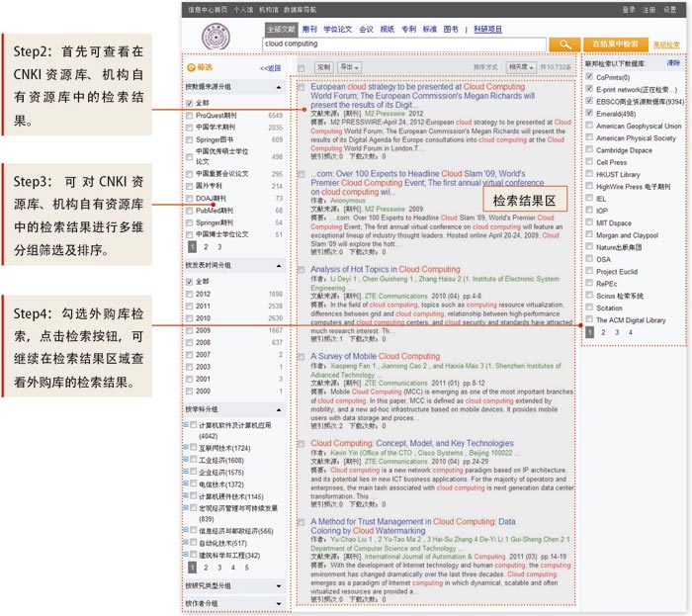Click 登录 in the top bar
Image resolution: width=692 pixels, height=616 pixels.
(629, 9)
